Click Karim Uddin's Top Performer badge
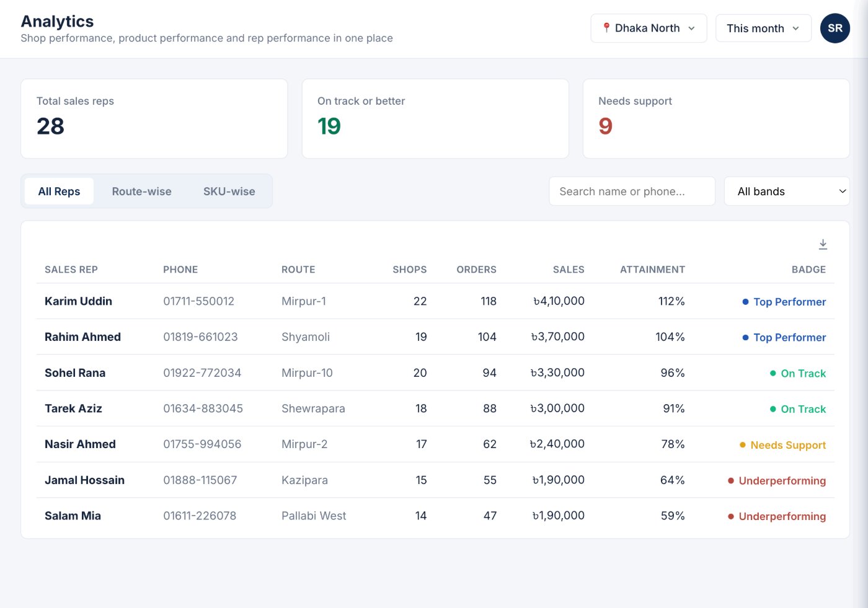 (784, 302)
